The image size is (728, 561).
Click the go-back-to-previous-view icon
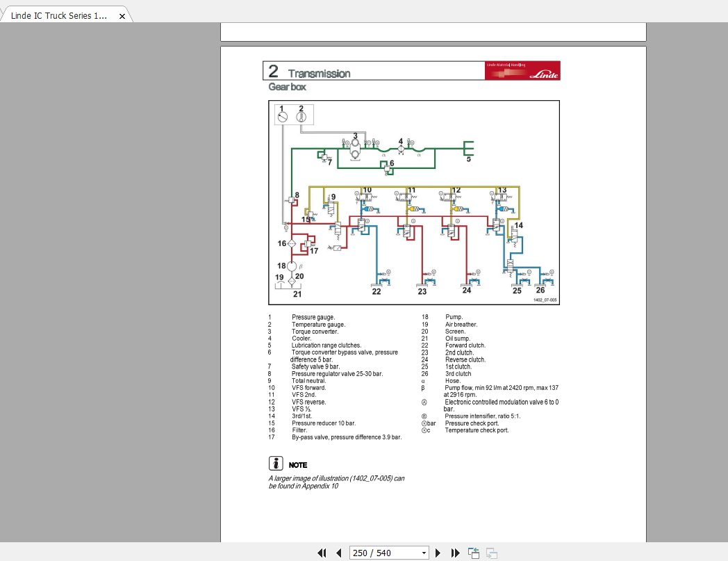point(474,553)
